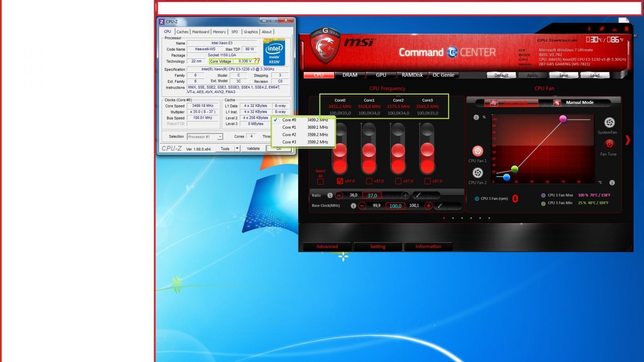
Task: Click the Command Center info button in title bar
Action: click(x=589, y=29)
